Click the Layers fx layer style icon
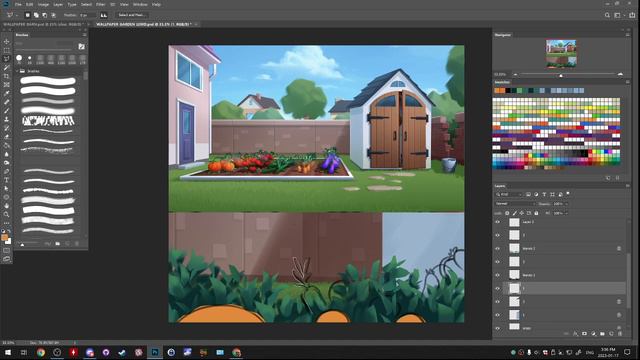 tap(575, 334)
